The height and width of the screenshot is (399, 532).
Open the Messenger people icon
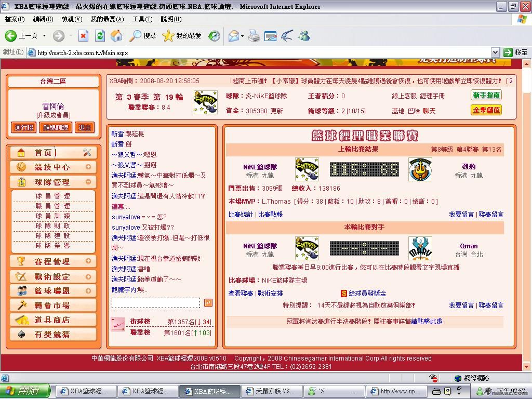click(x=304, y=36)
